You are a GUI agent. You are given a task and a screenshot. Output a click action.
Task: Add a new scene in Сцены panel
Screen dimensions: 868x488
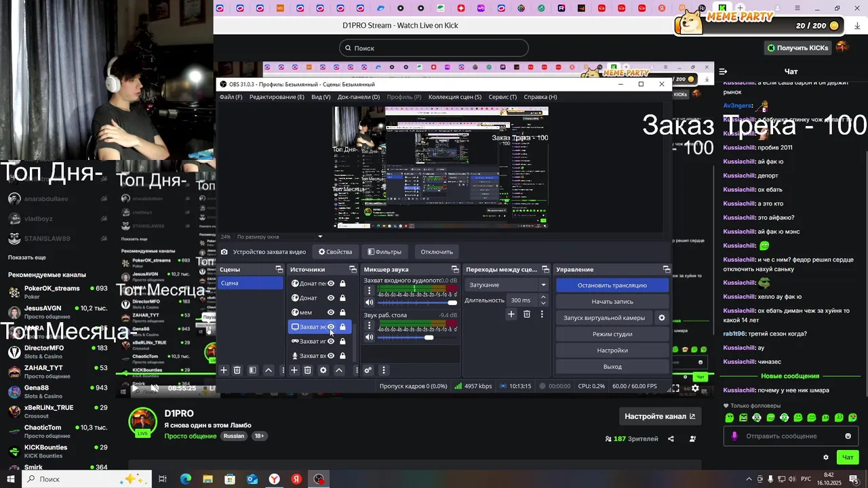pos(224,370)
